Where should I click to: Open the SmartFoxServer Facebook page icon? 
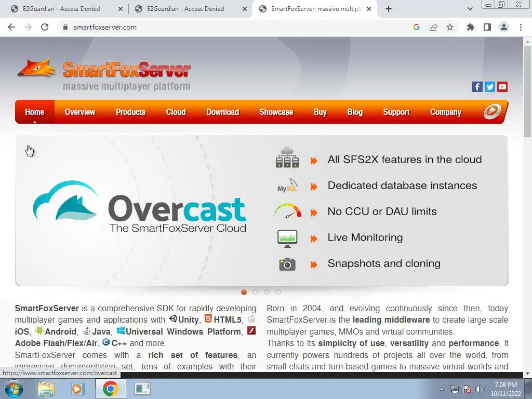(477, 87)
